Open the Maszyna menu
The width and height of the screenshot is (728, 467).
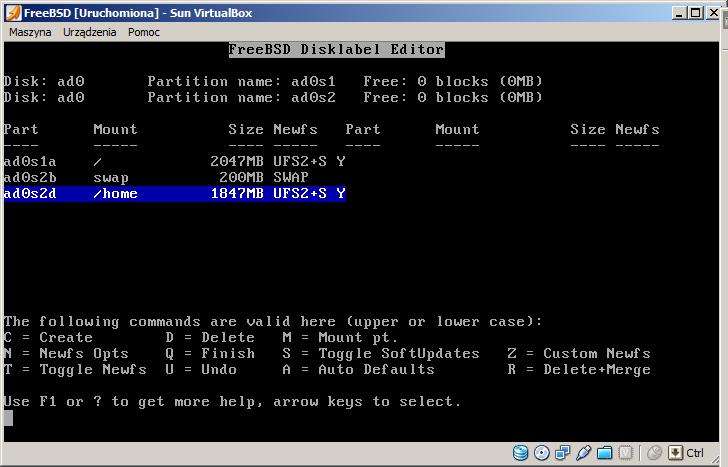coord(30,32)
